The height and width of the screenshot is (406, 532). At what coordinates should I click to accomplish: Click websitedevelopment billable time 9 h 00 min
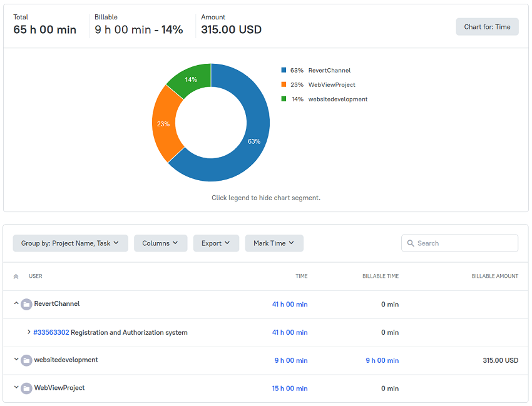(x=382, y=360)
